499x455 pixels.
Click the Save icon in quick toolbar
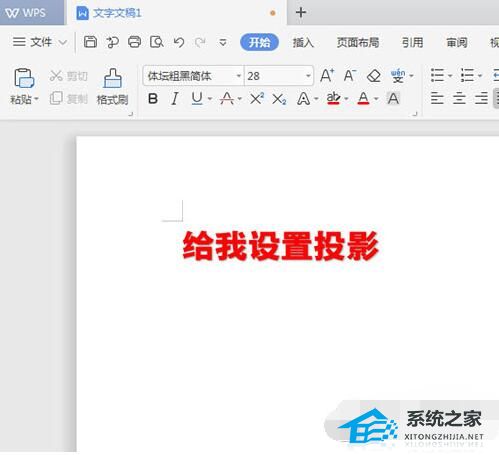click(x=90, y=42)
